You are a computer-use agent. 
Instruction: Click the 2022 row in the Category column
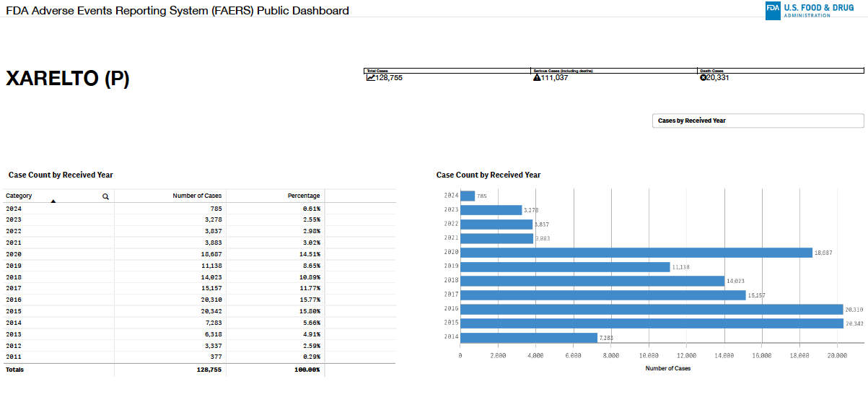click(14, 231)
